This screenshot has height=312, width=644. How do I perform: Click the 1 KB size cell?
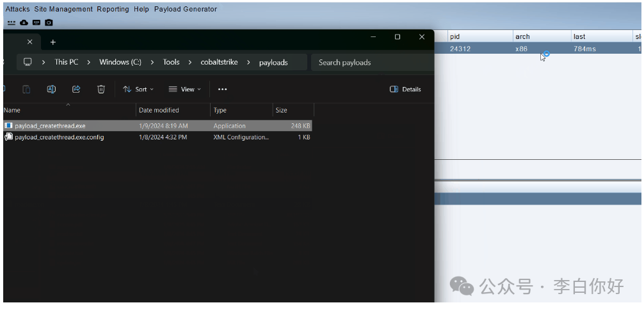pos(304,137)
